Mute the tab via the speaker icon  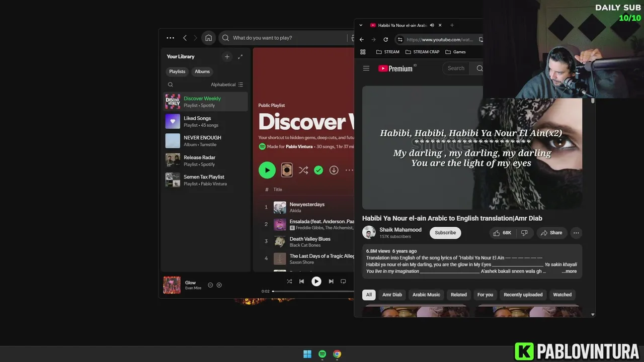[x=432, y=25]
